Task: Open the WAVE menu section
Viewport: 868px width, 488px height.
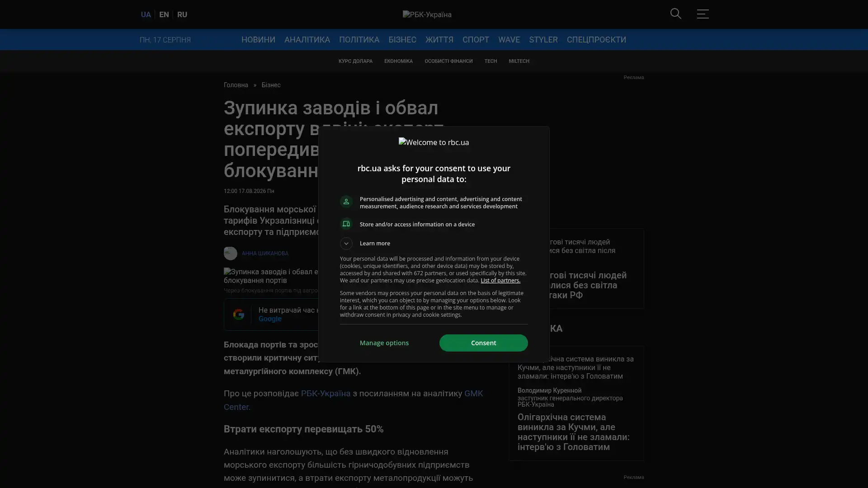Action: [x=509, y=40]
